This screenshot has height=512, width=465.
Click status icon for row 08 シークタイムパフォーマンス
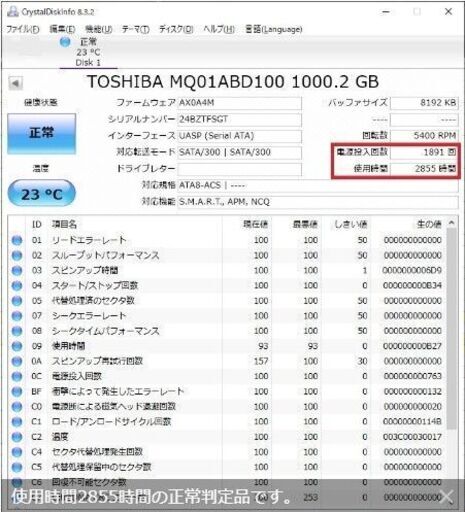pos(17,331)
